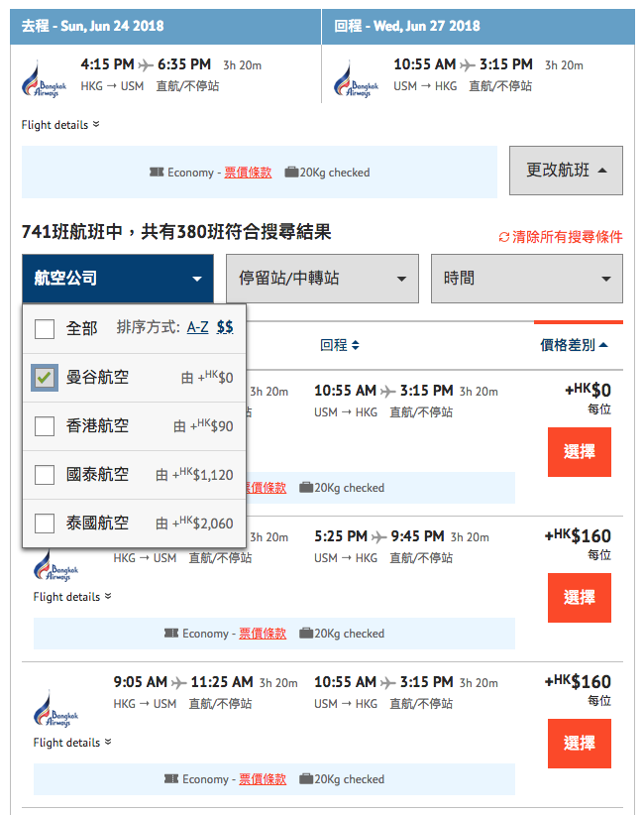Collapse the 更改航班 flight list

566,171
